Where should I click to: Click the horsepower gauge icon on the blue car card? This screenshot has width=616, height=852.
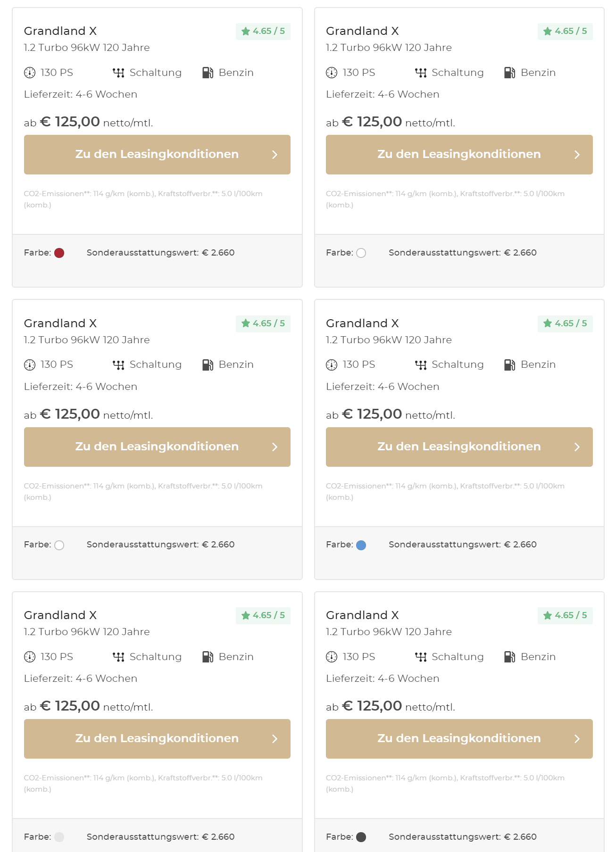click(x=332, y=365)
